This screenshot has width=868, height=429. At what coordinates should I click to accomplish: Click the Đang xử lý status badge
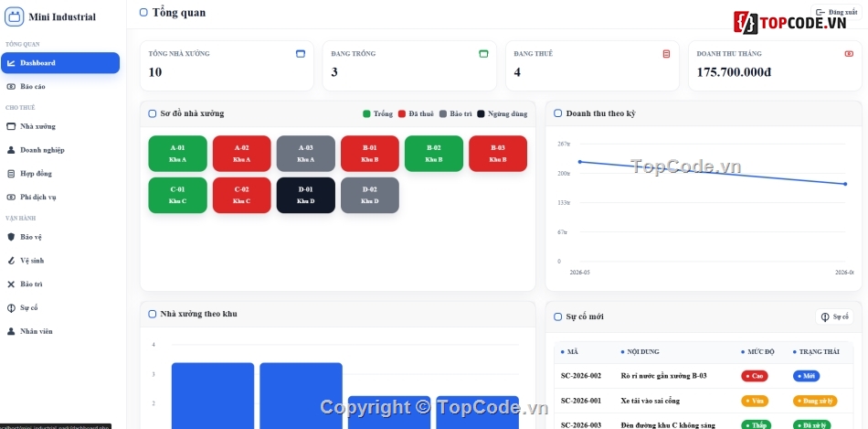tap(815, 401)
